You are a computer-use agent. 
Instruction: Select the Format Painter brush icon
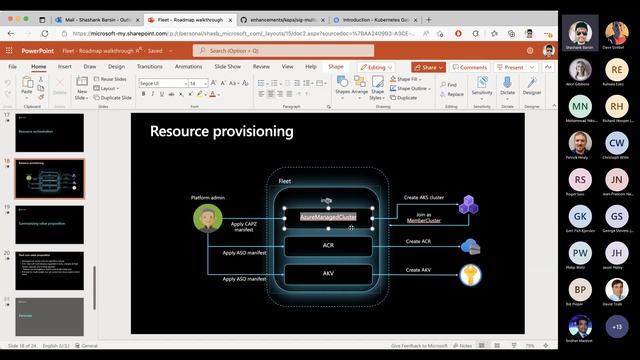coord(41,97)
